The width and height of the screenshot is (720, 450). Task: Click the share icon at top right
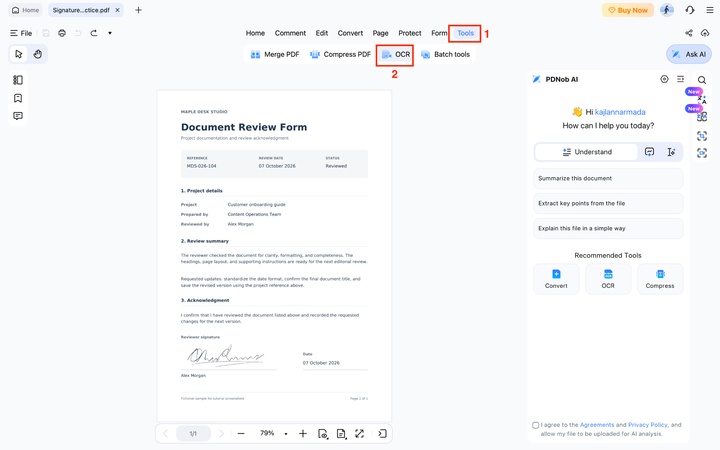(689, 33)
